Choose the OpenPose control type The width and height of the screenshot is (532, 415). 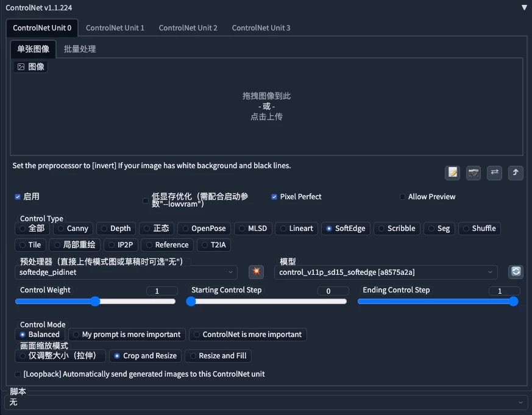pos(204,228)
